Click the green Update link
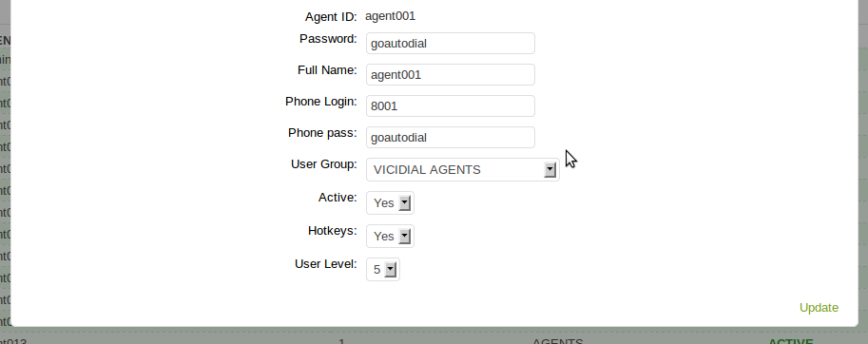The width and height of the screenshot is (868, 344). 819,308
